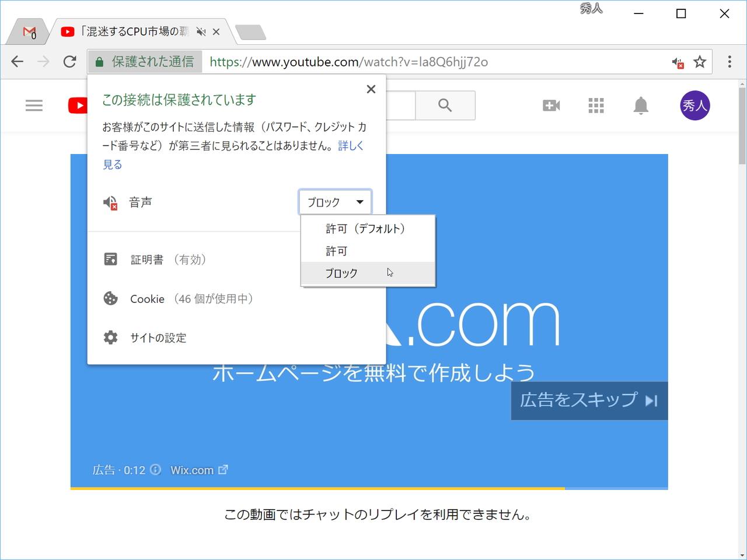Click the Wix.com advertiser link
Image resolution: width=747 pixels, height=560 pixels.
pos(193,470)
